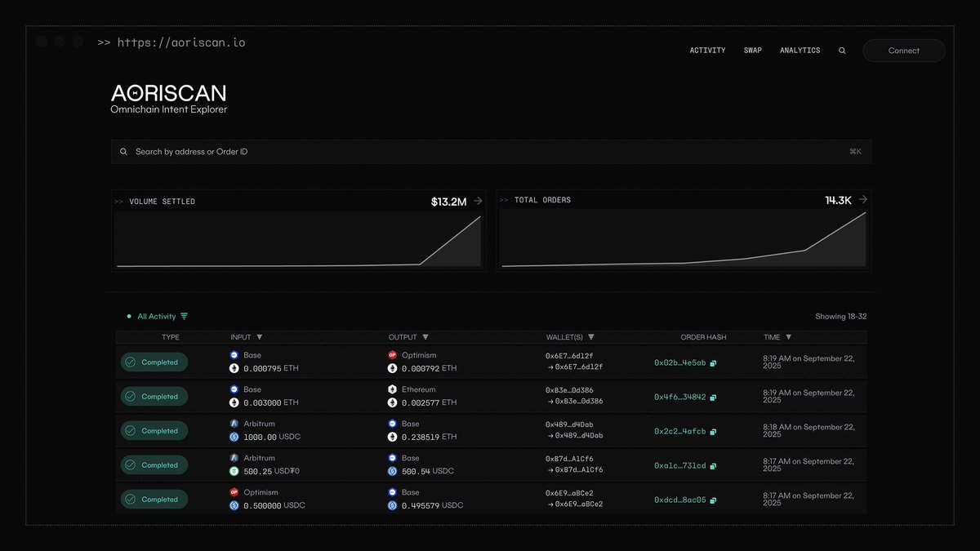Click wallet address 0xB7d…A1Cf6 top line
The image size is (980, 551).
(569, 459)
